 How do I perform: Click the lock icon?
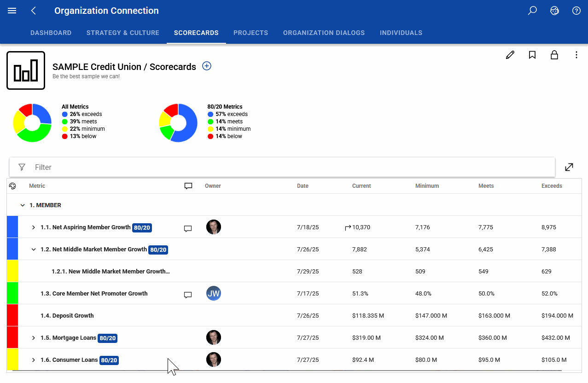554,55
